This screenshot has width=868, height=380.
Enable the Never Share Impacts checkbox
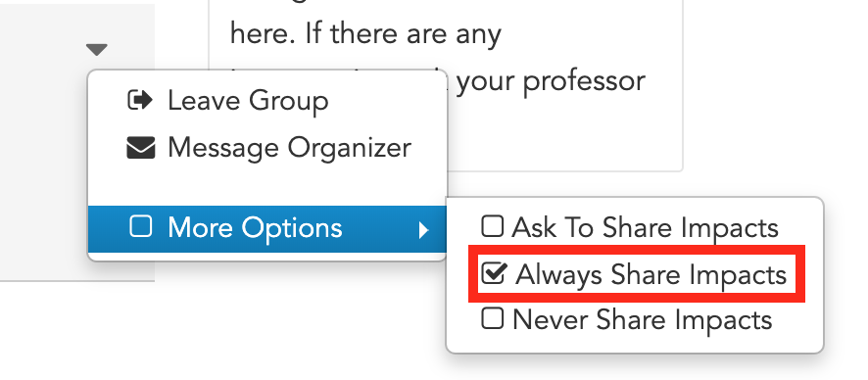click(492, 318)
